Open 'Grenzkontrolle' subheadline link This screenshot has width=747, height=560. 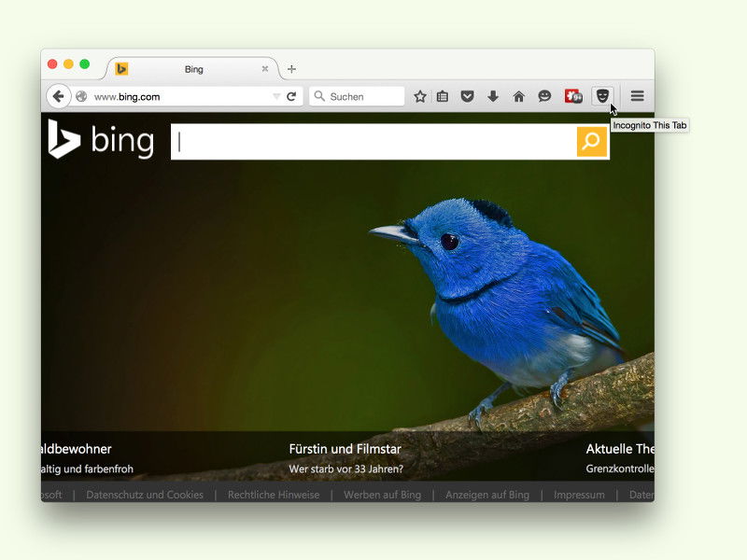(x=620, y=469)
